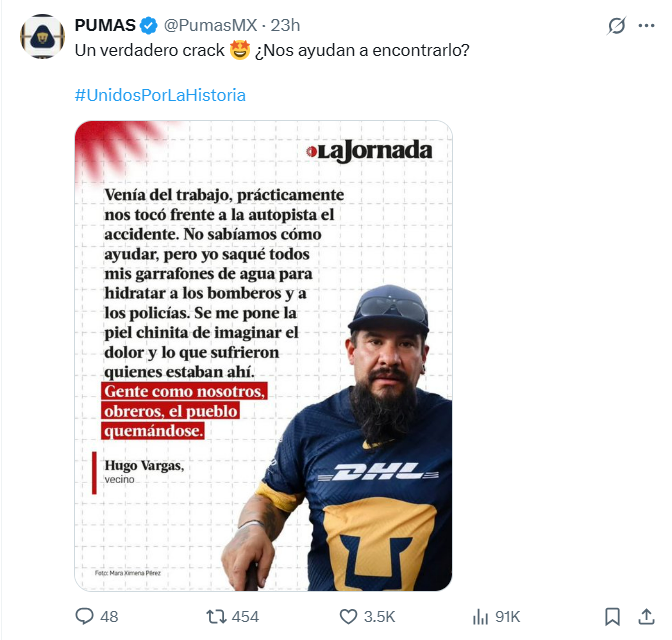672x640 pixels.
Task: Open the PUMAS profile avatar
Action: tap(41, 36)
